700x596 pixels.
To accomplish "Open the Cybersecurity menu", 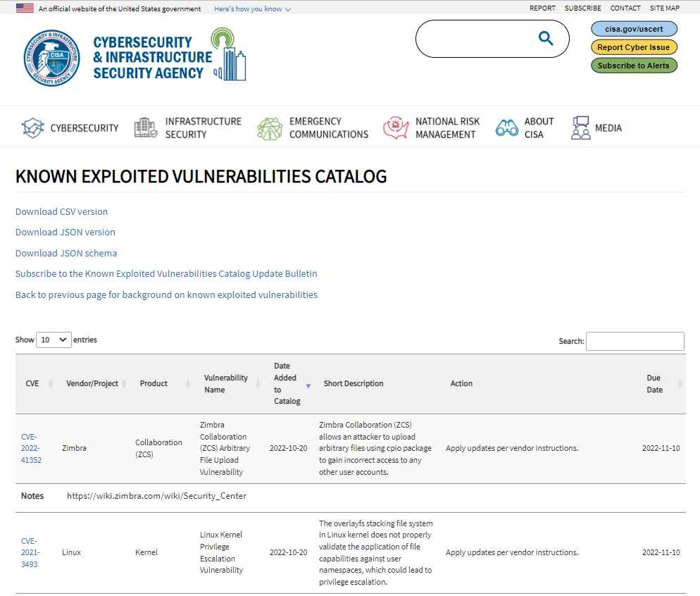I will click(85, 128).
